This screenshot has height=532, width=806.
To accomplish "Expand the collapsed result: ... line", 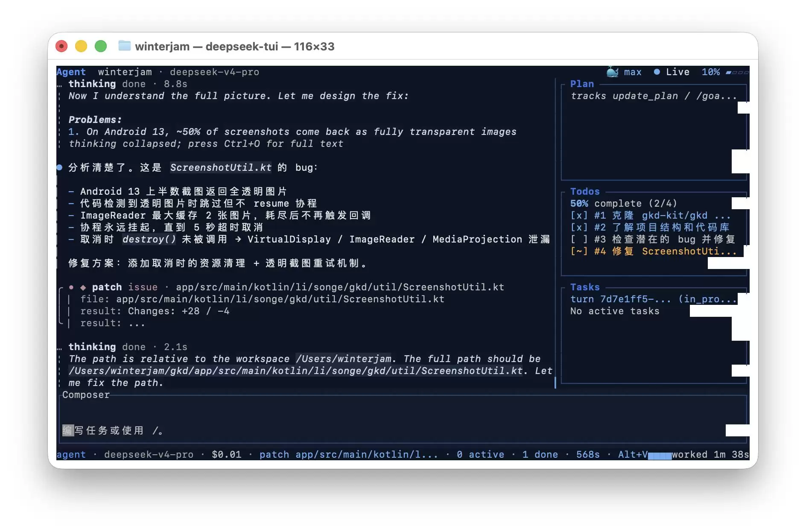I will click(113, 323).
